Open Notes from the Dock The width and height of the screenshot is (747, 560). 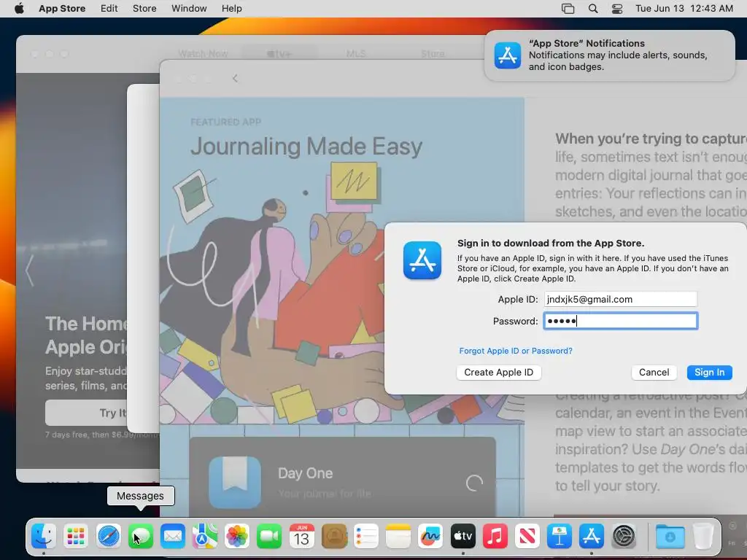398,537
